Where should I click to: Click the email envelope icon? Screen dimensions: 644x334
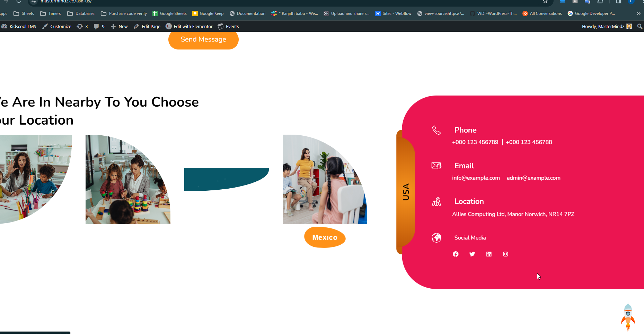click(436, 166)
